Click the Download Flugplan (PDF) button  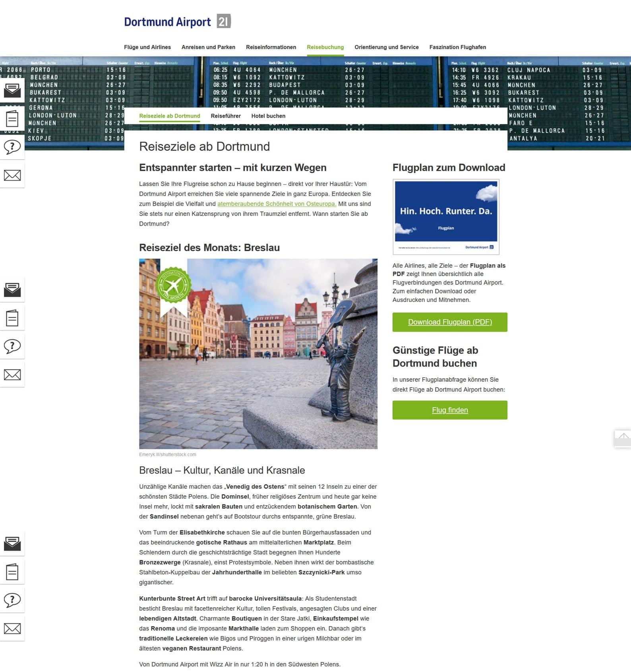tap(450, 322)
